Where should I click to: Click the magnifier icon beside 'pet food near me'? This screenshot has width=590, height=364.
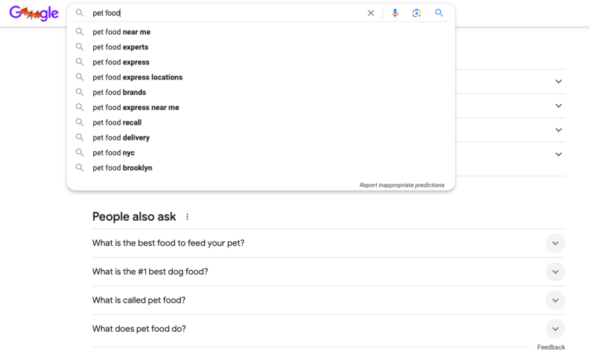[x=80, y=32]
